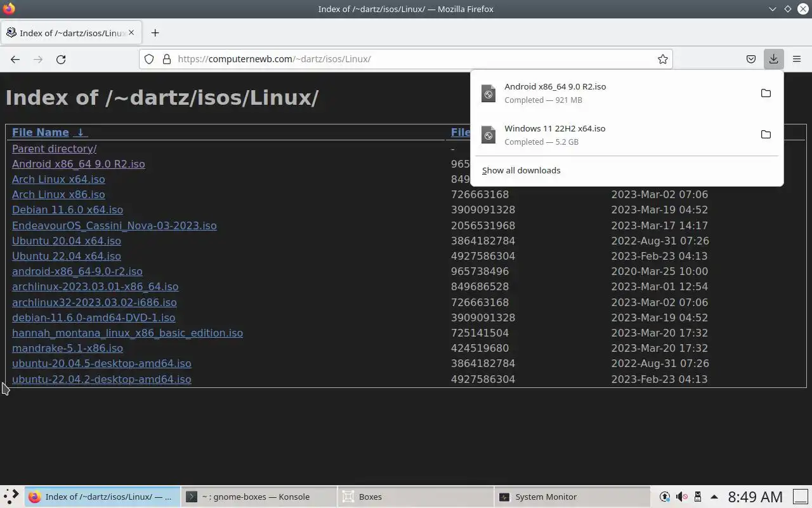Click size 725141504 of hannah montana row
812x508 pixels.
point(480,333)
